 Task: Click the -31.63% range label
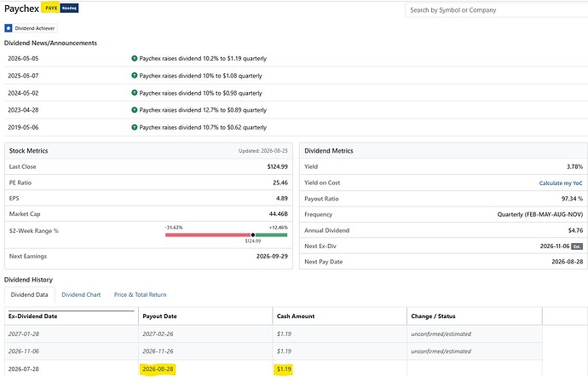[174, 228]
